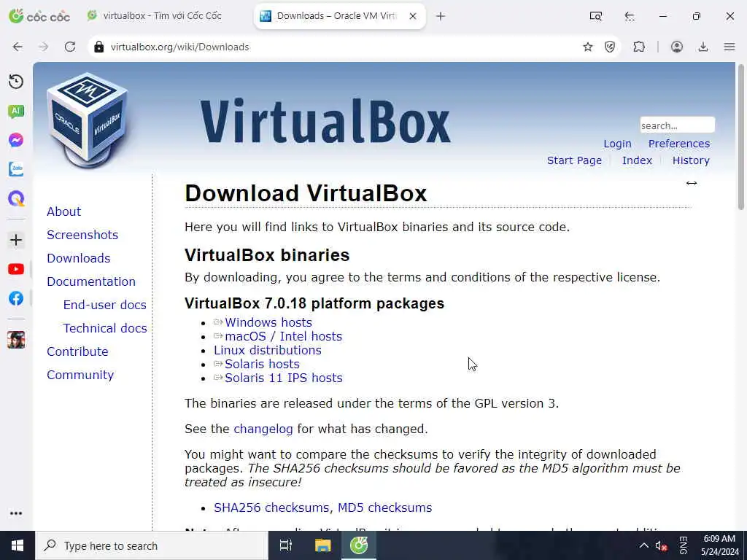Open About in the left menu
The width and height of the screenshot is (747, 560).
[64, 211]
